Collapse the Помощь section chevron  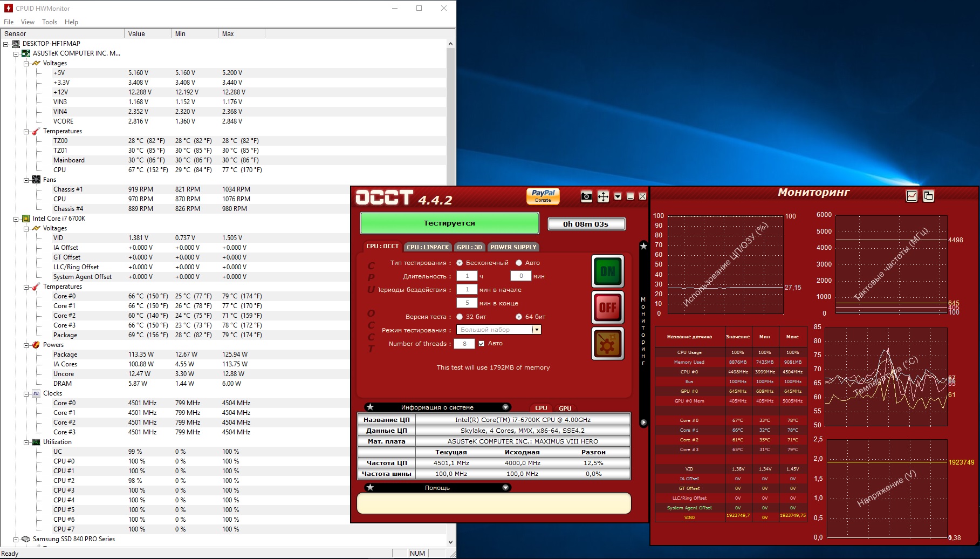(505, 488)
